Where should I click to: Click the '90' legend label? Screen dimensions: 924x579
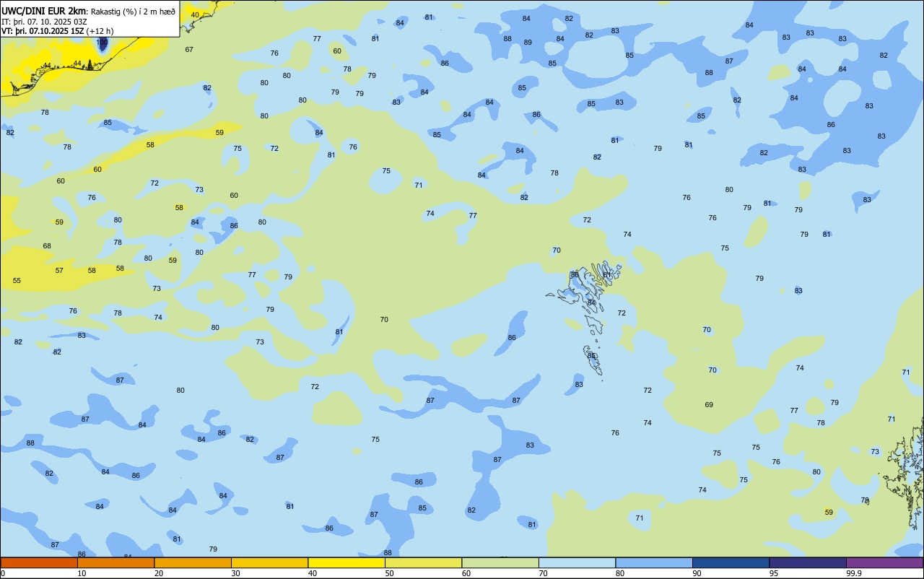click(x=697, y=573)
